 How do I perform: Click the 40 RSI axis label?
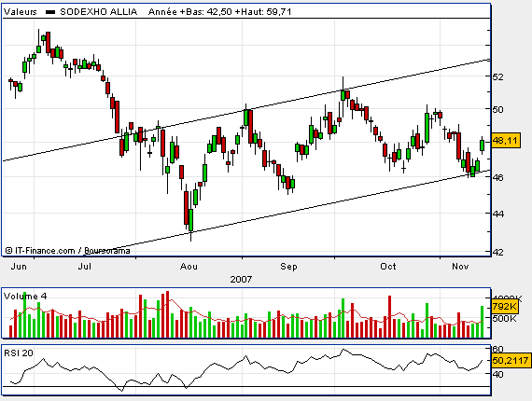point(497,374)
